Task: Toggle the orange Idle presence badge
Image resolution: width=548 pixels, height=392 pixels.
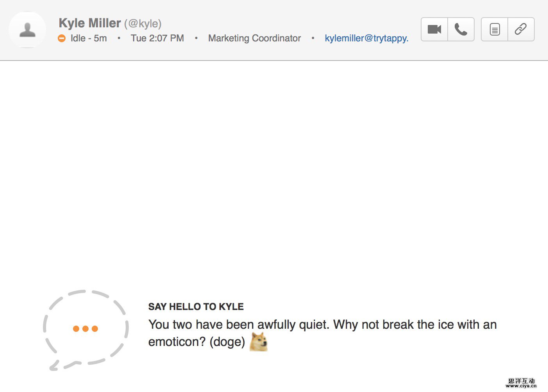Action: pos(62,38)
